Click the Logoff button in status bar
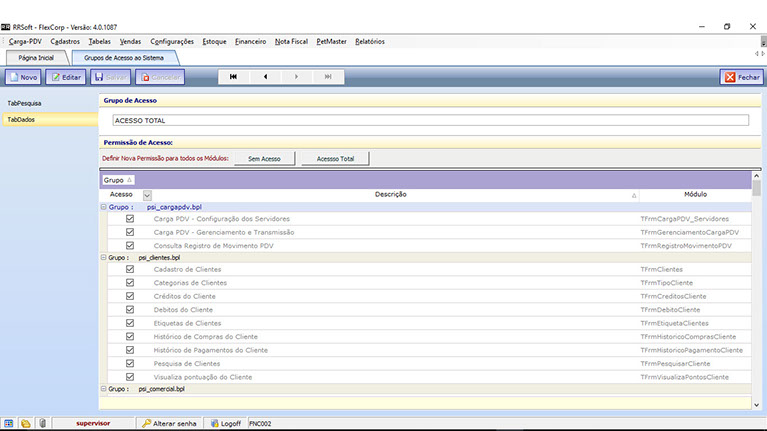This screenshot has height=431, width=767. pos(224,423)
